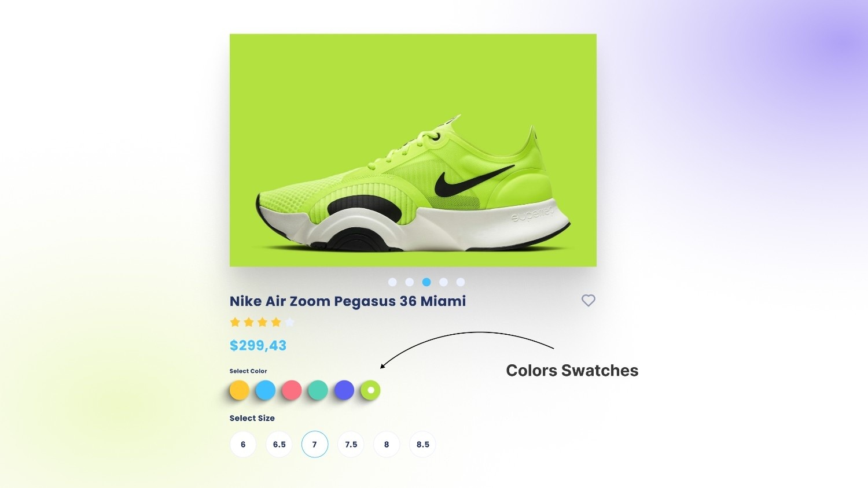This screenshot has width=868, height=488.
Task: Click the selected lime green swatch
Action: 370,390
